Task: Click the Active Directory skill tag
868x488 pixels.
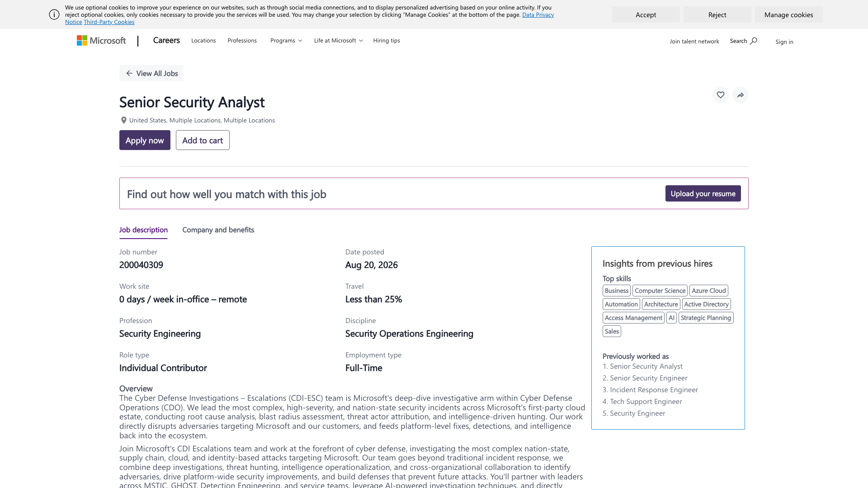Action: point(707,304)
